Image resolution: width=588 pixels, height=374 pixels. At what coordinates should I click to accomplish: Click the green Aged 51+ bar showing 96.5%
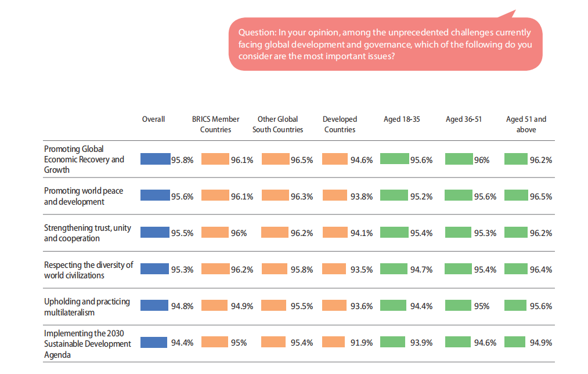point(516,195)
